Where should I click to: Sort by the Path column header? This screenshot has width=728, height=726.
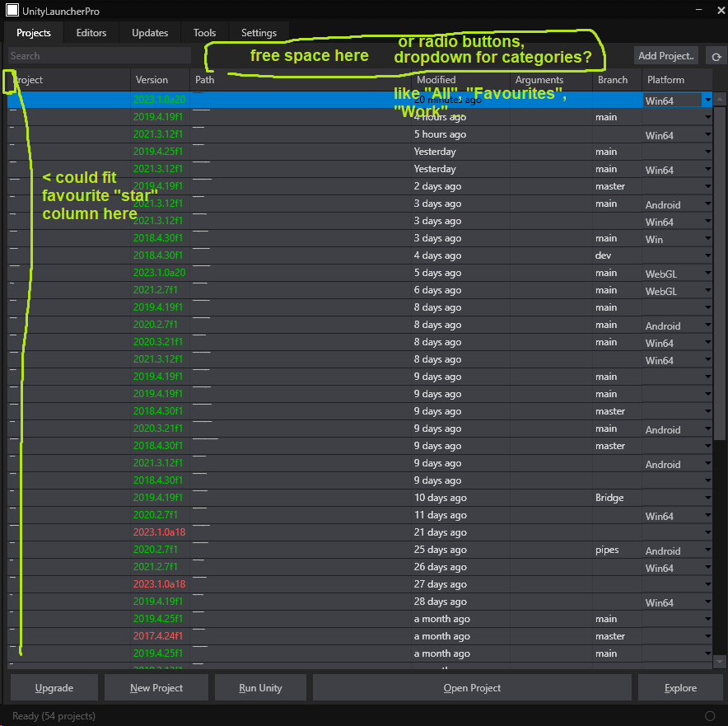tap(301, 80)
